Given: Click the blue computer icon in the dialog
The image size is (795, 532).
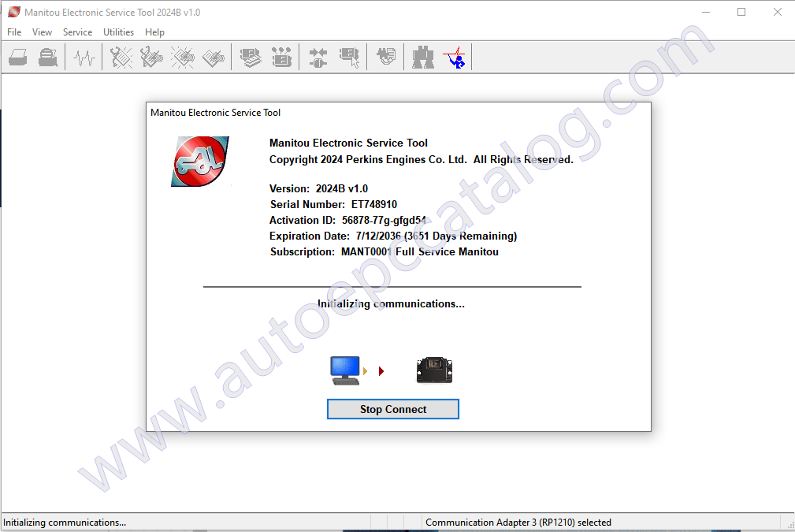Looking at the screenshot, I should point(345,370).
